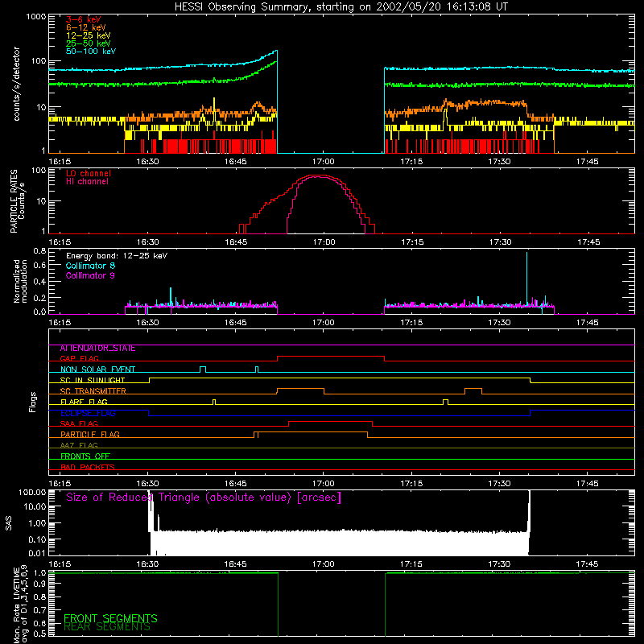644x644 pixels.
Task: Select the GAP_FLAG label
Action: (79, 358)
